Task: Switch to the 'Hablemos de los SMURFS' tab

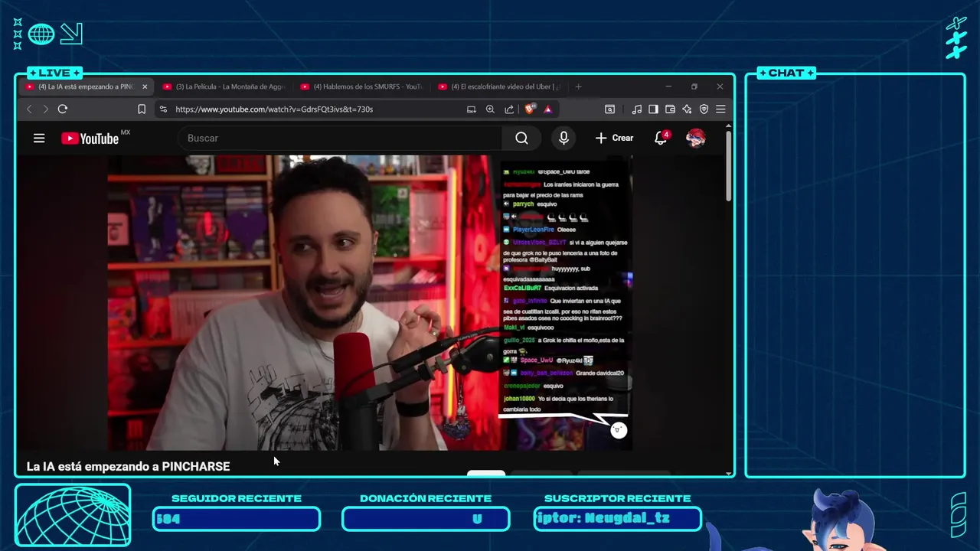Action: tap(361, 87)
